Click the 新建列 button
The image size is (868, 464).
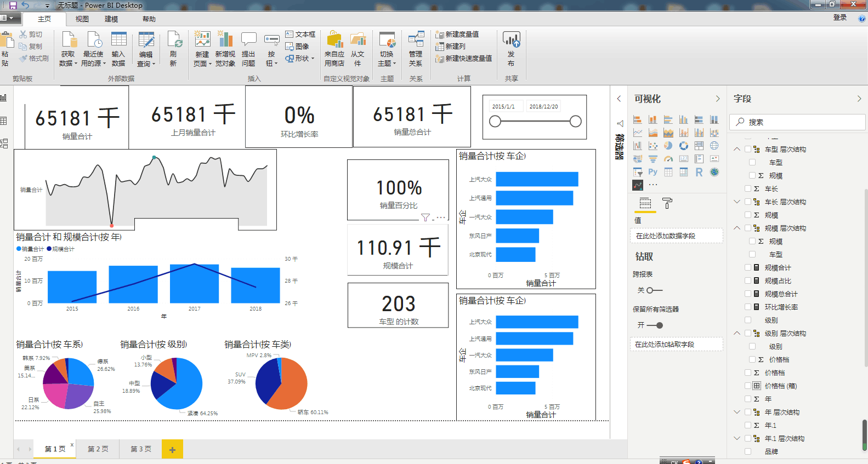[x=450, y=46]
